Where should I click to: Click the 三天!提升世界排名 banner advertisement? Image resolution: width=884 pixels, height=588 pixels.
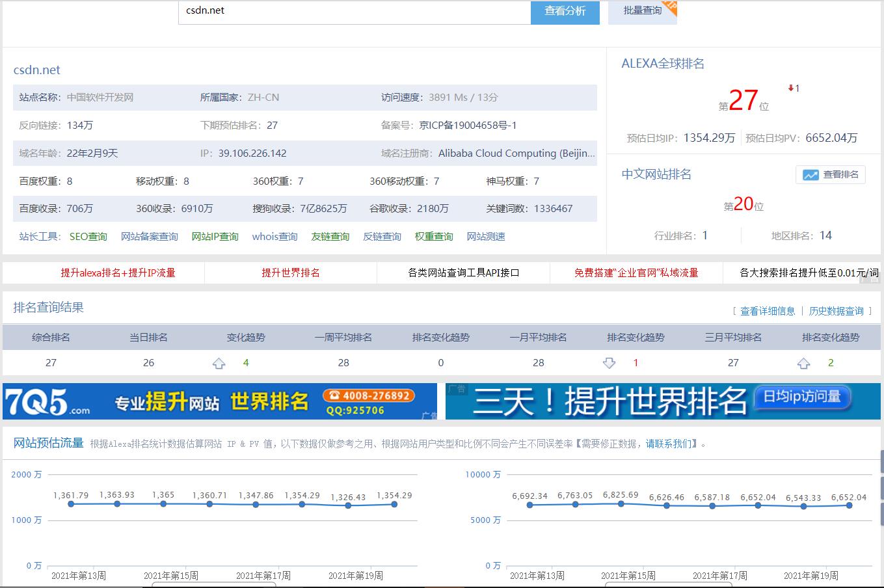click(x=663, y=401)
